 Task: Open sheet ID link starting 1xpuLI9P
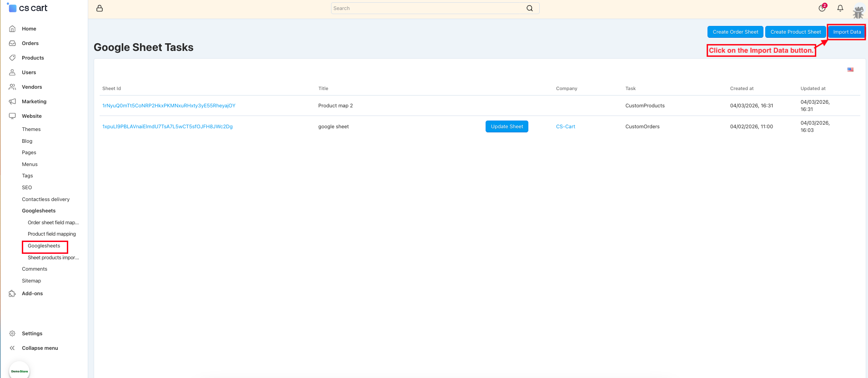click(x=167, y=126)
